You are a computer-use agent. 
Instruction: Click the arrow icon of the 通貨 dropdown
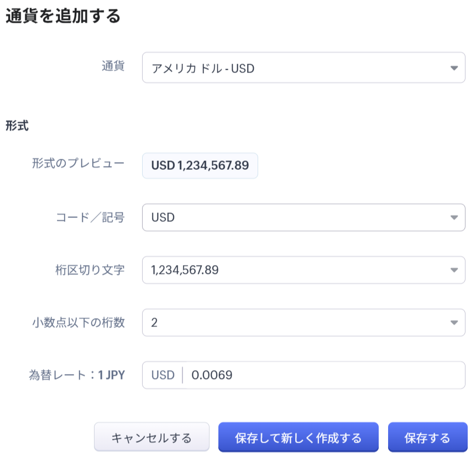(x=454, y=68)
